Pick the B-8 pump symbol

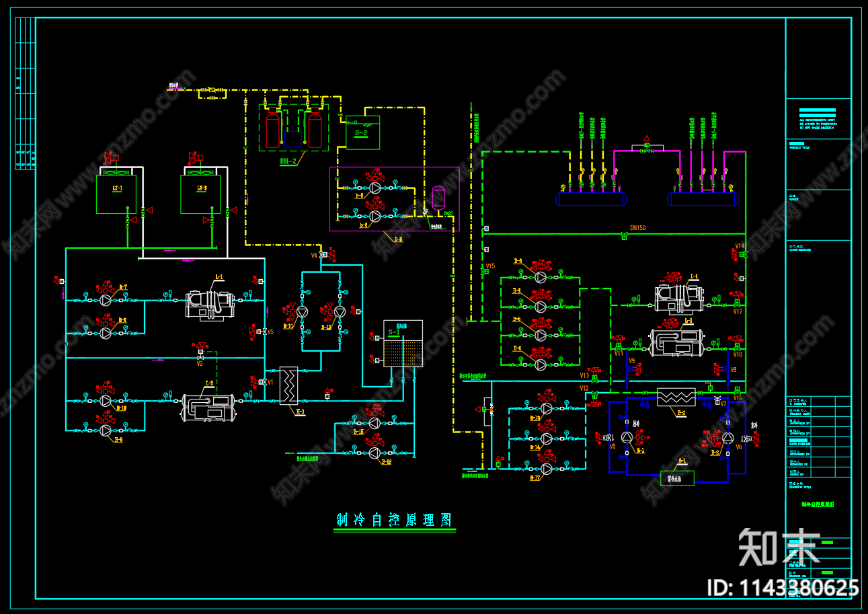click(106, 333)
